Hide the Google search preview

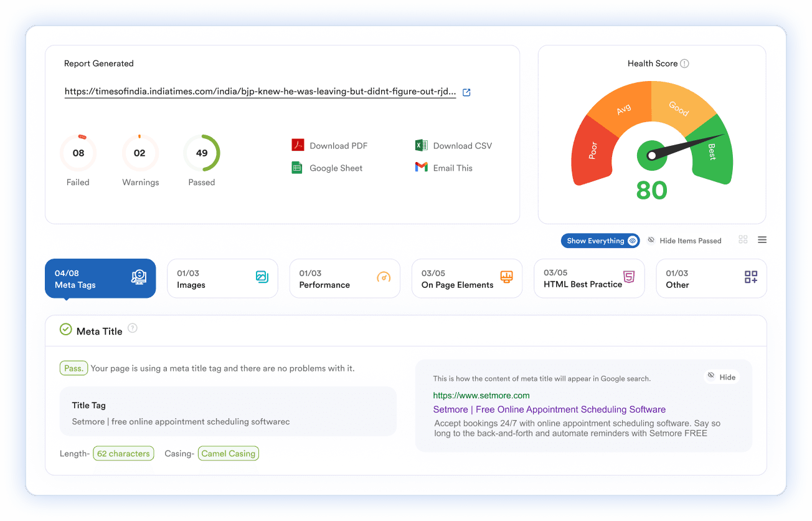click(722, 376)
